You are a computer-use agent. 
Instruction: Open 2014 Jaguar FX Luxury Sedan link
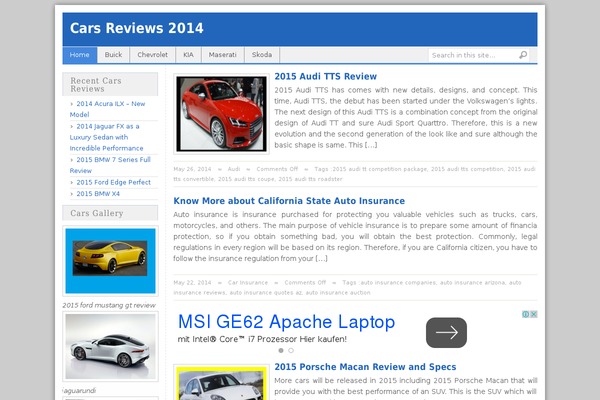(x=106, y=137)
